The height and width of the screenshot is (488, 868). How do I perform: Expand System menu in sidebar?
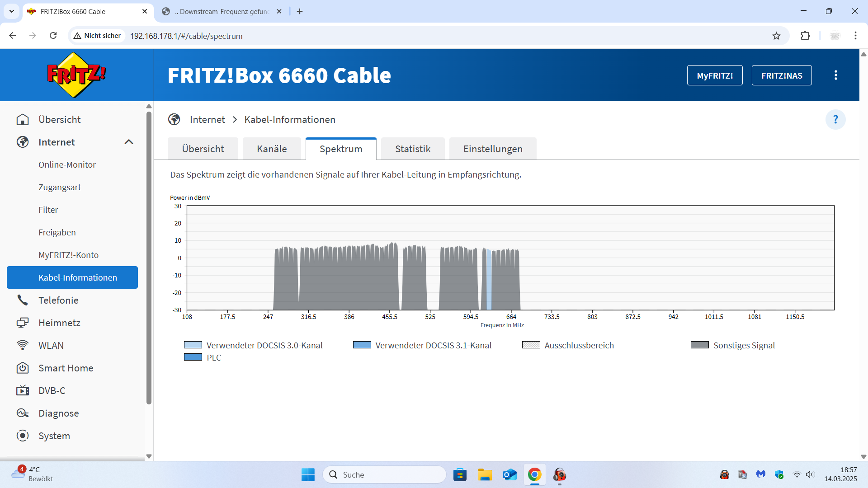coord(54,436)
